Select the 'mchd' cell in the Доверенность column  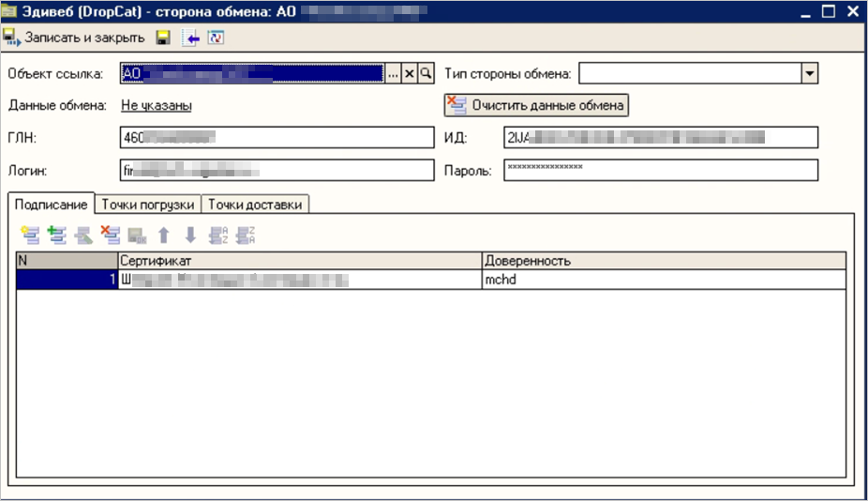665,280
